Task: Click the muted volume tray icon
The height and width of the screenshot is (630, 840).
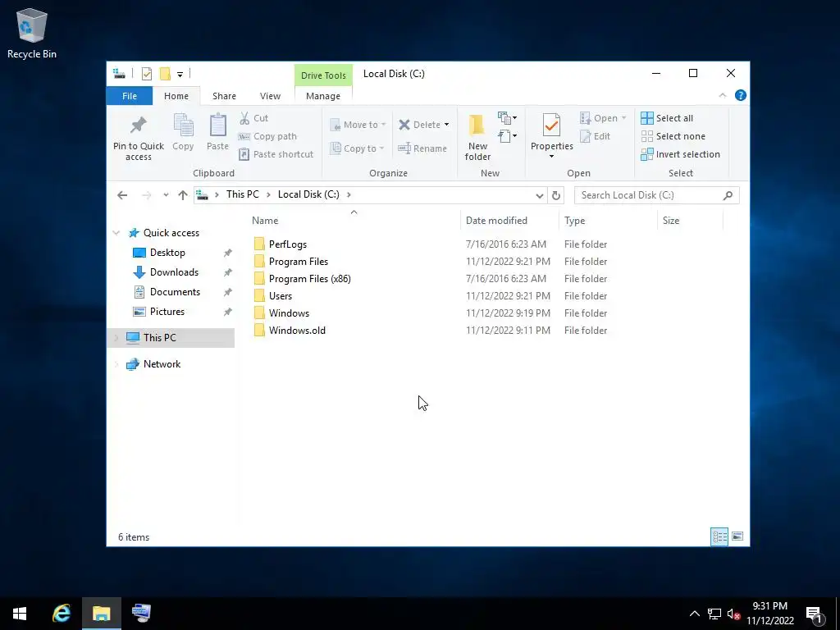Action: tap(733, 614)
